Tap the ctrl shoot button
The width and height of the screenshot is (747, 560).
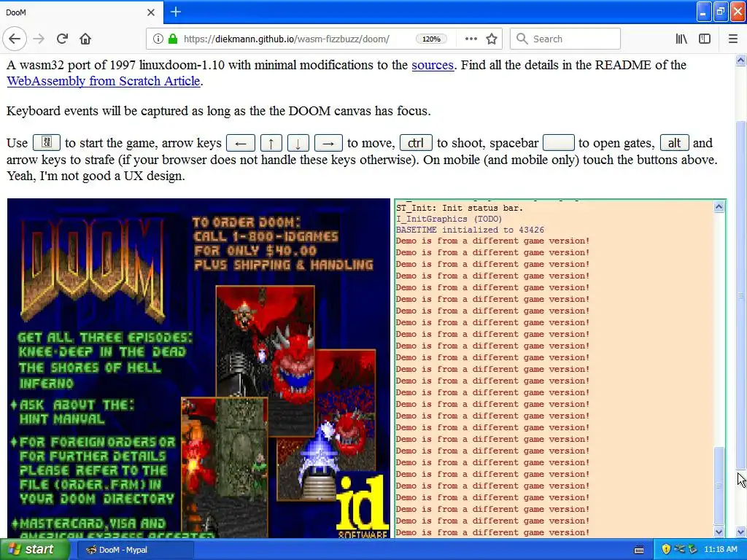click(416, 143)
